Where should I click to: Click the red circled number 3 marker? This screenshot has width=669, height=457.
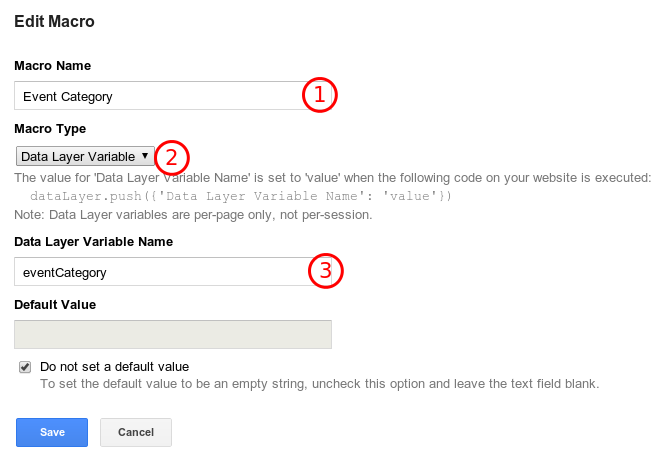point(325,270)
